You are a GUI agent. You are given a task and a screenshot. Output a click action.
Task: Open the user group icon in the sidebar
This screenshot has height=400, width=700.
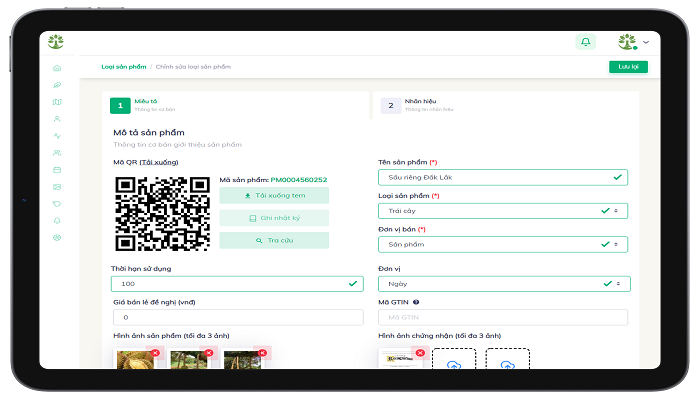(57, 153)
